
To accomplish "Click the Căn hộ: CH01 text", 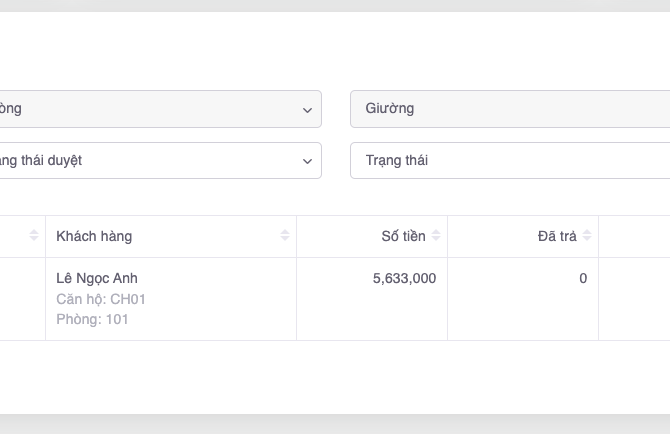I will tap(101, 299).
